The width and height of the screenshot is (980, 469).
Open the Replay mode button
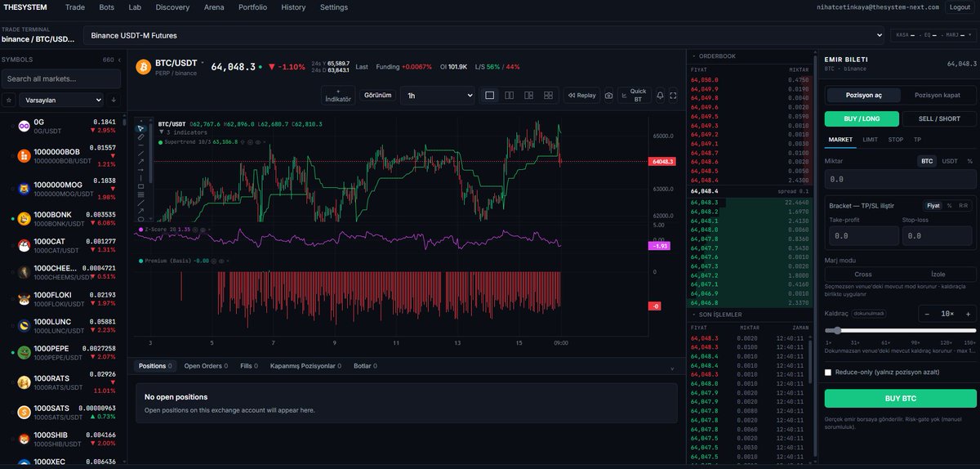coord(582,96)
